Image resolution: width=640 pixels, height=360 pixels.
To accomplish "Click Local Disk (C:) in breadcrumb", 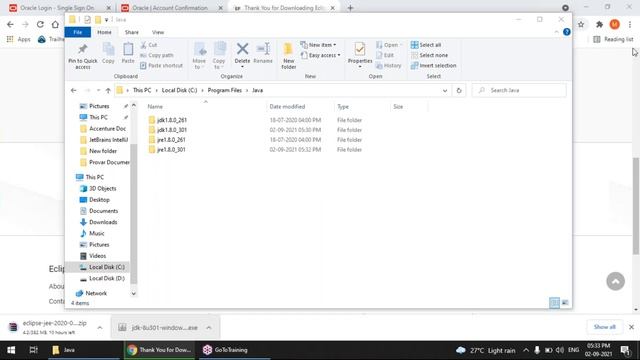I will [x=179, y=90].
